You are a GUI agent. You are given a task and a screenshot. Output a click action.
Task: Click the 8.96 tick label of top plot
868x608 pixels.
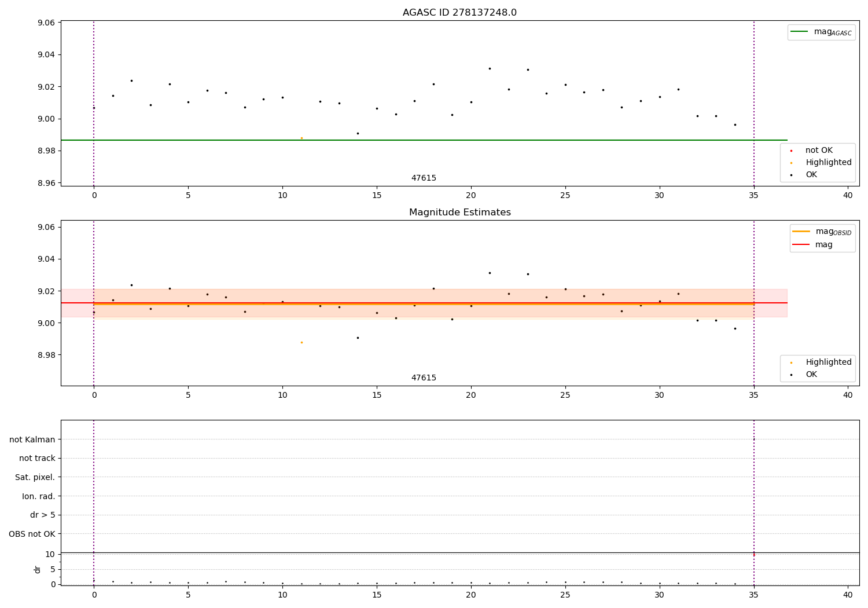coord(47,183)
